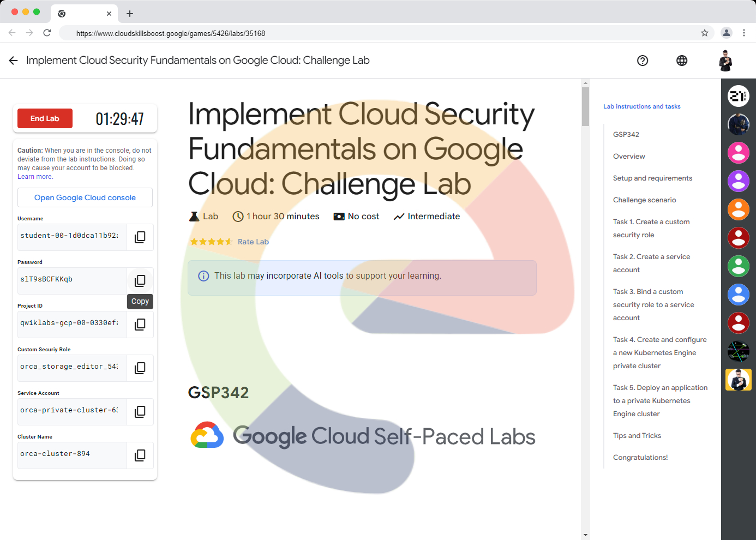Viewport: 756px width, 540px height.
Task: Open Google Cloud console
Action: click(85, 197)
